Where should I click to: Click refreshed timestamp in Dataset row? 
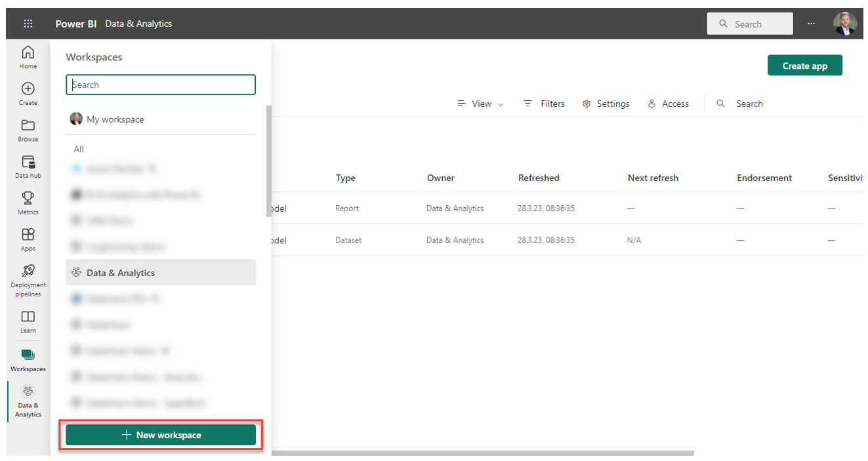pos(546,240)
